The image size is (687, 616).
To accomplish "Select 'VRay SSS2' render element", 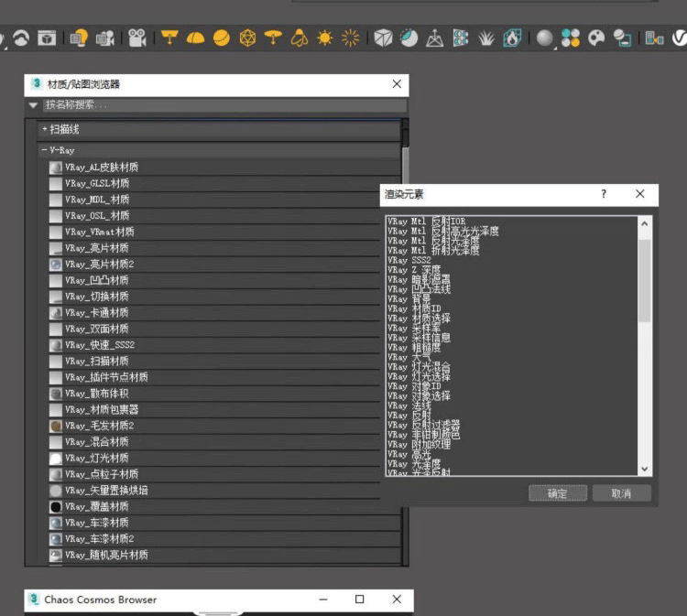I will pos(409,260).
